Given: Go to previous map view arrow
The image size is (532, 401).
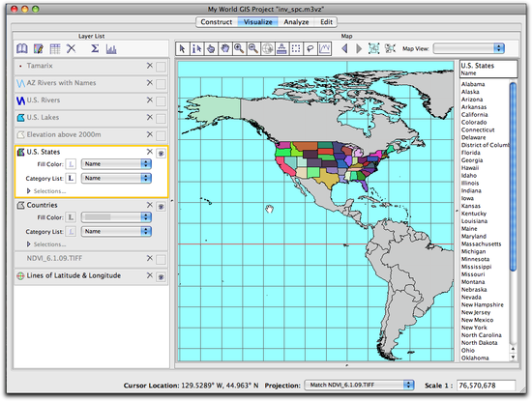Looking at the screenshot, I should (x=344, y=49).
